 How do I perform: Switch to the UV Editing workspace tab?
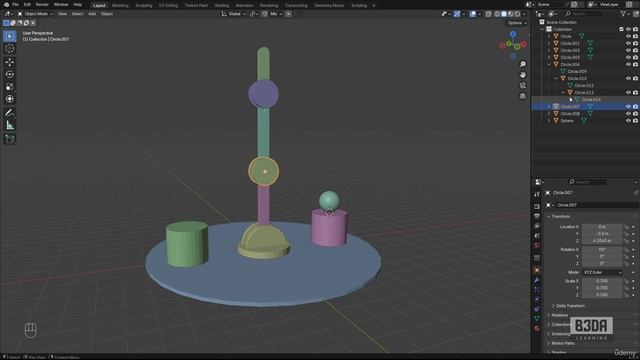pos(168,6)
